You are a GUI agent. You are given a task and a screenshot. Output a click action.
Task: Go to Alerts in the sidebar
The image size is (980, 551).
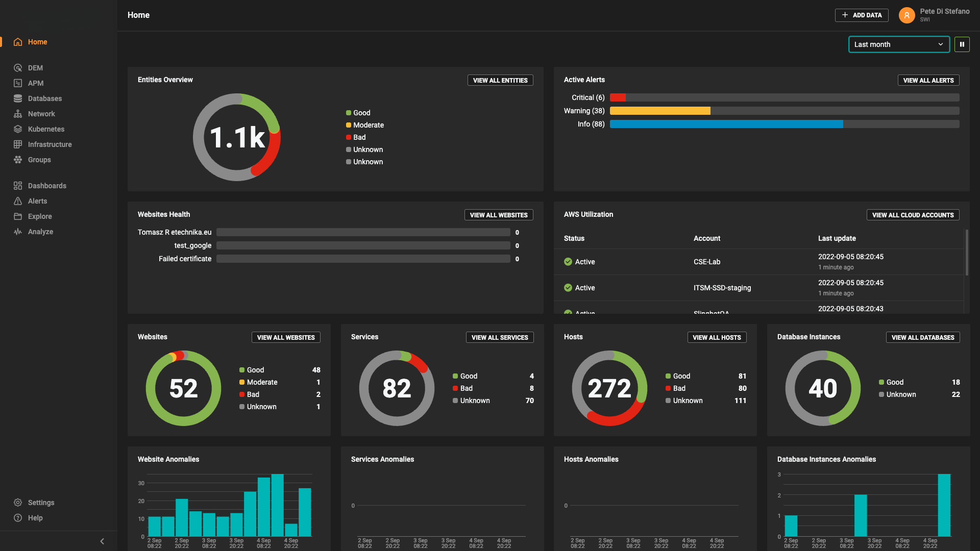[x=37, y=201]
